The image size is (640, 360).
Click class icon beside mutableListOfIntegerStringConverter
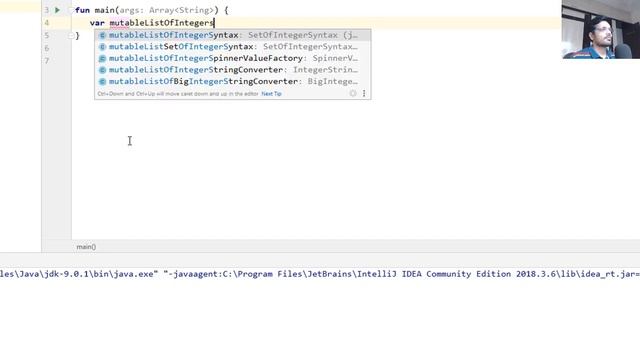coord(102,70)
